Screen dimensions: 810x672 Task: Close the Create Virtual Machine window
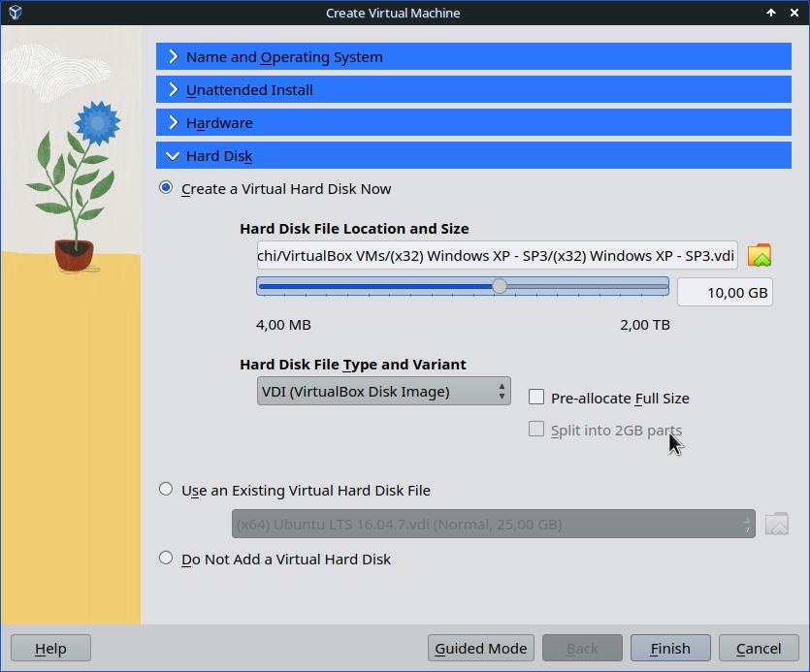[794, 13]
